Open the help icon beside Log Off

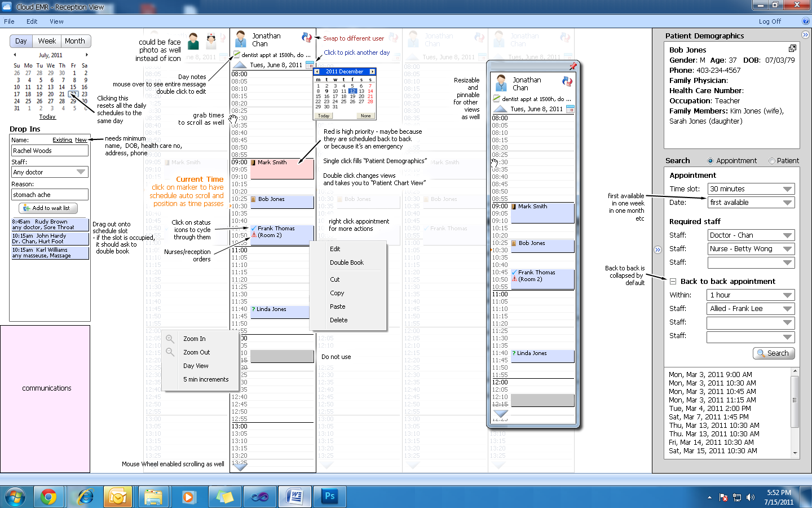click(x=806, y=21)
